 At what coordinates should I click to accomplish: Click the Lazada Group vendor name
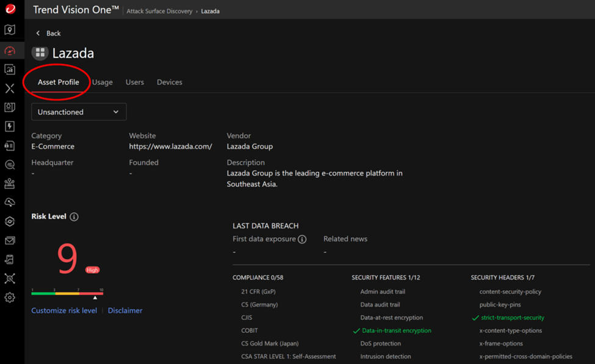(x=250, y=146)
